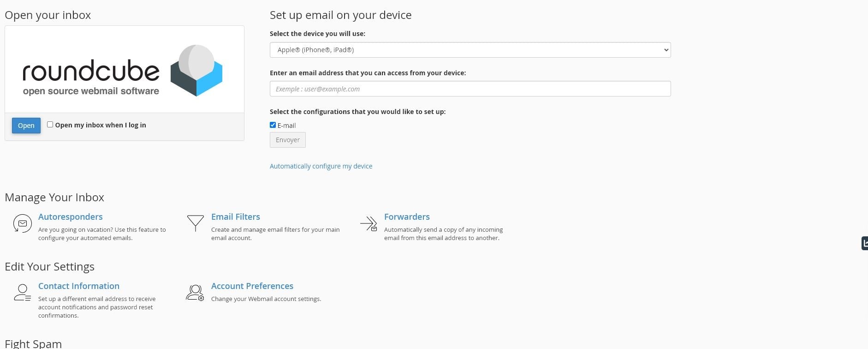The height and width of the screenshot is (349, 868).
Task: Click the Account Preferences user gear icon
Action: 195,293
